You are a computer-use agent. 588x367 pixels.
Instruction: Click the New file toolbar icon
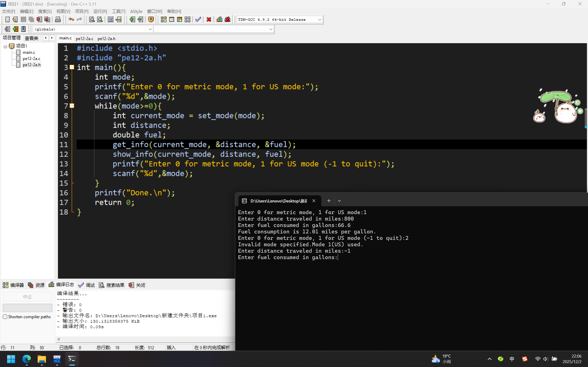tap(7, 20)
